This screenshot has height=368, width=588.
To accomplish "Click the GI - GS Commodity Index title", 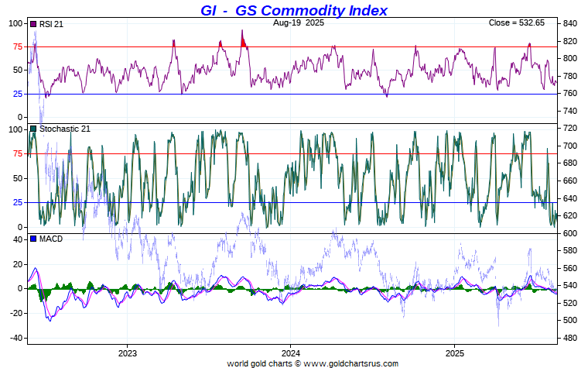I will coord(289,10).
